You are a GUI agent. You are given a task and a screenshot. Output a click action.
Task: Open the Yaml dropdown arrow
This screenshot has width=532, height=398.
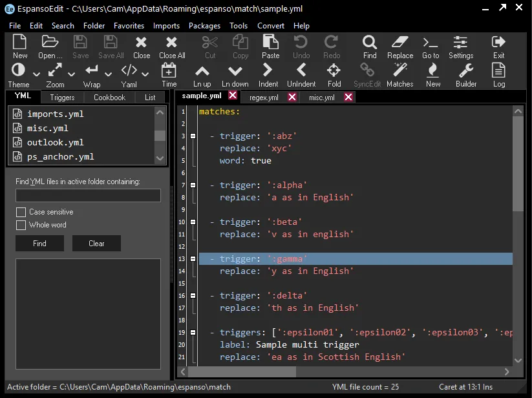[x=145, y=74]
